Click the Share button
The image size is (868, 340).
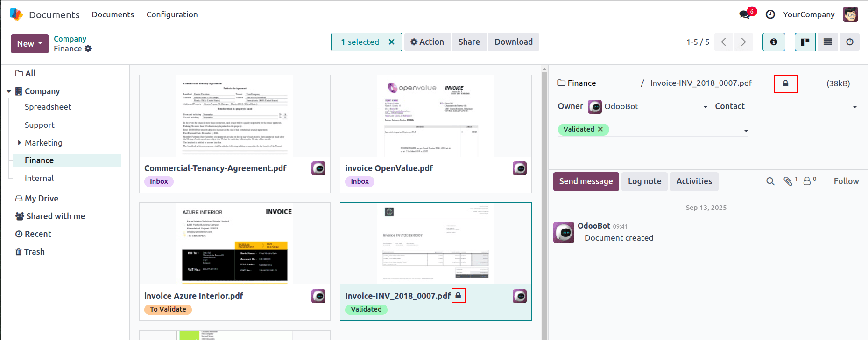point(469,42)
